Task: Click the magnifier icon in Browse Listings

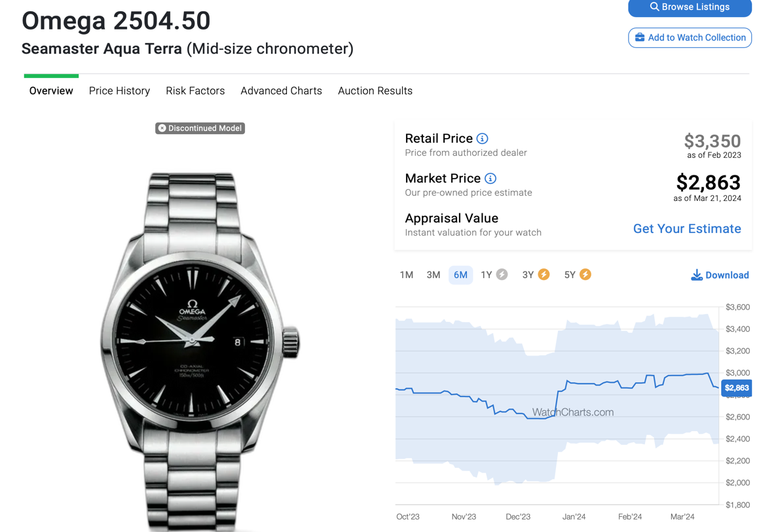Action: [654, 7]
